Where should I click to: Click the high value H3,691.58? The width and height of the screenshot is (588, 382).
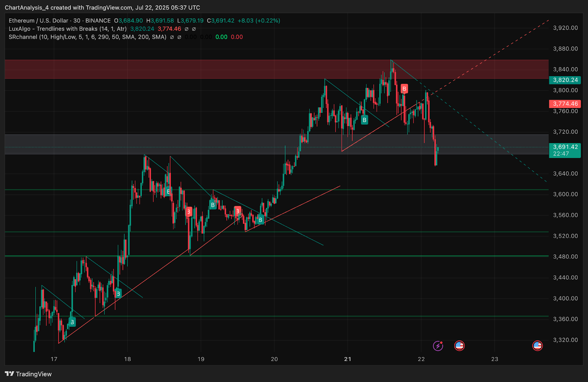tap(160, 21)
